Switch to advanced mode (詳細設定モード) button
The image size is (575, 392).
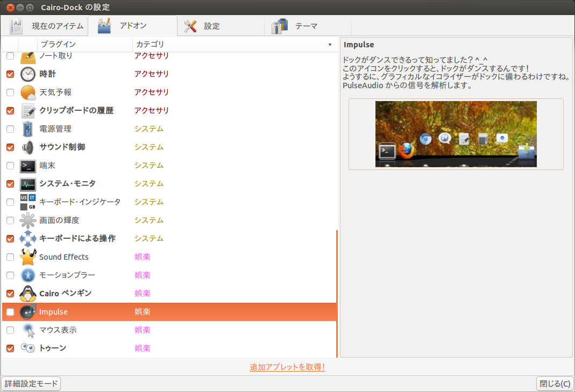tap(31, 384)
